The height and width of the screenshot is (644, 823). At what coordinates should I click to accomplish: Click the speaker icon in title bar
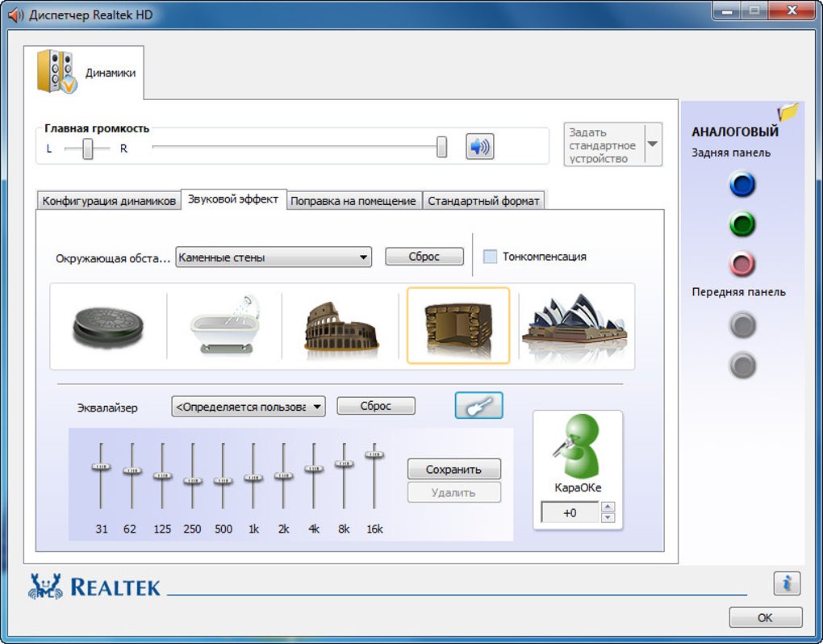point(15,15)
